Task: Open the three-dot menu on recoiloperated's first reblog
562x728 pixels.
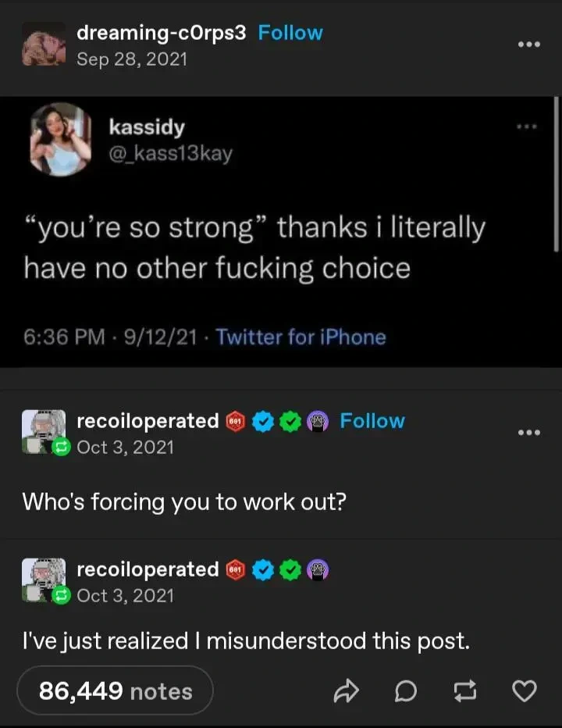Action: coord(528,432)
